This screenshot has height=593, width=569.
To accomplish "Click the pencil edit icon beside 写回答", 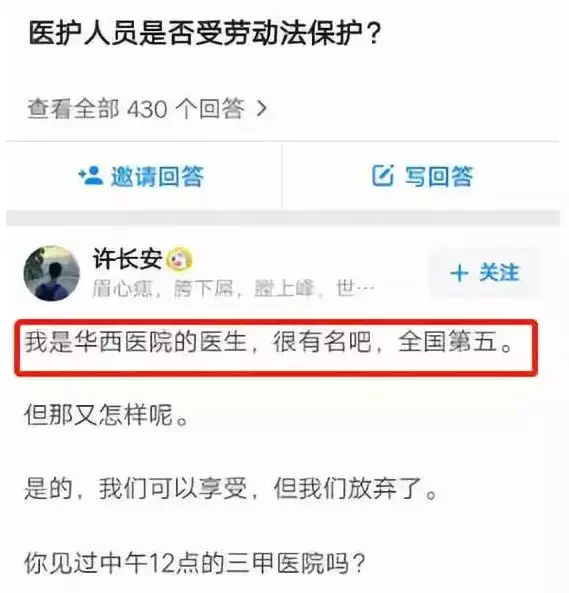I will [383, 175].
